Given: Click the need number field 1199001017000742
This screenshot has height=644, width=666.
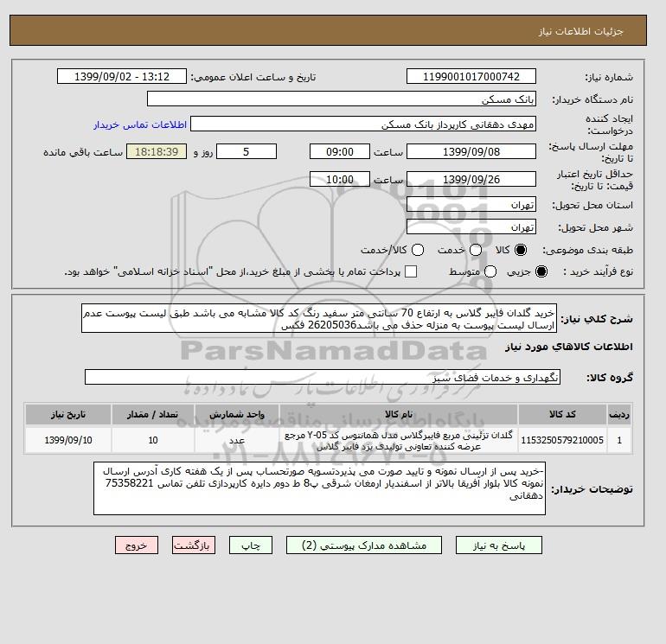Looking at the screenshot, I should 471,76.
